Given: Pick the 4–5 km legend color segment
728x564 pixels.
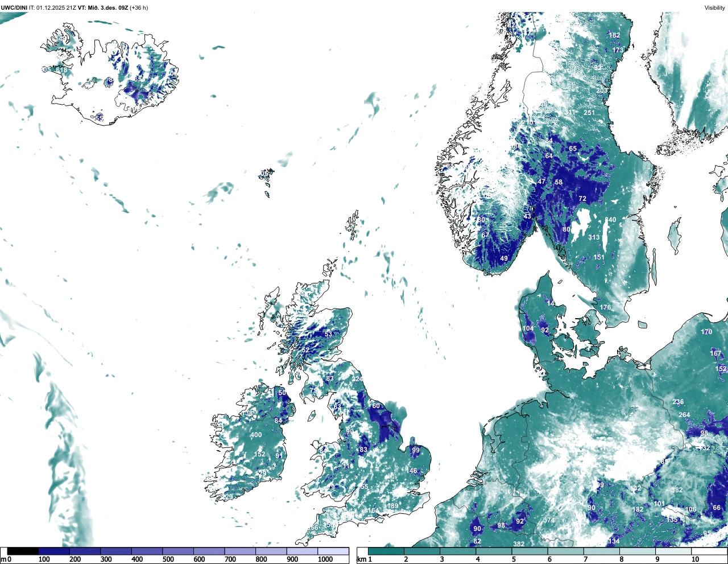Looking at the screenshot, I should tap(494, 551).
